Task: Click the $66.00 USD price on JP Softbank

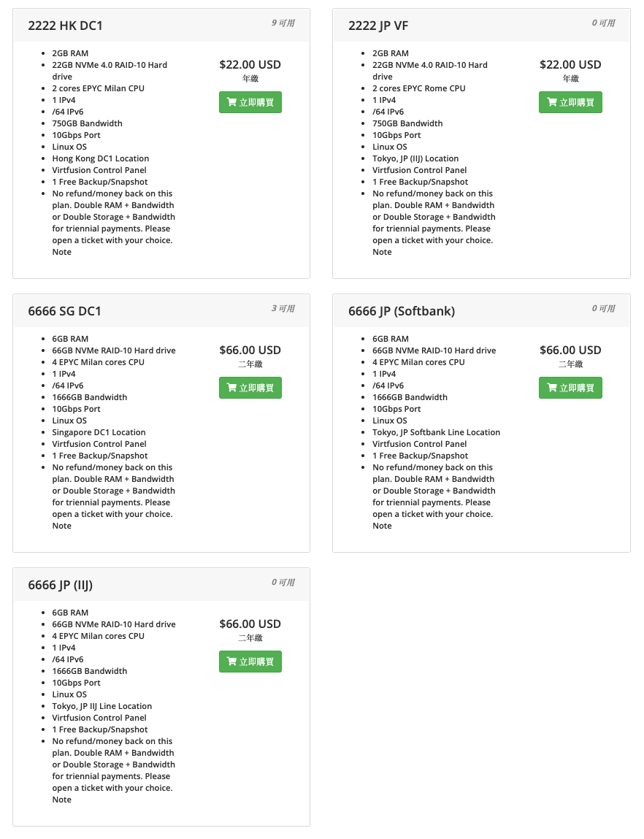Action: point(570,350)
